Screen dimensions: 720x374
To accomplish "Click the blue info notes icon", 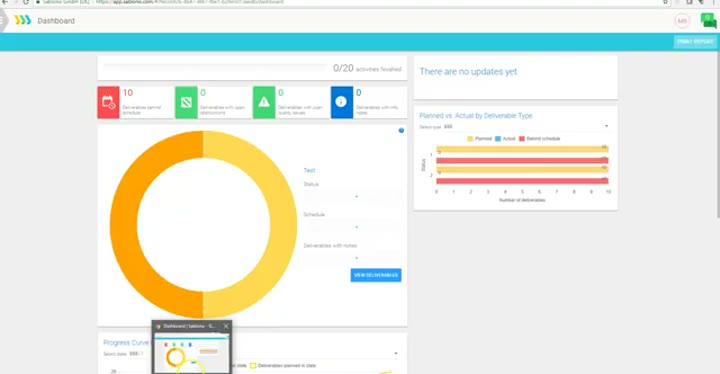I will [x=342, y=102].
